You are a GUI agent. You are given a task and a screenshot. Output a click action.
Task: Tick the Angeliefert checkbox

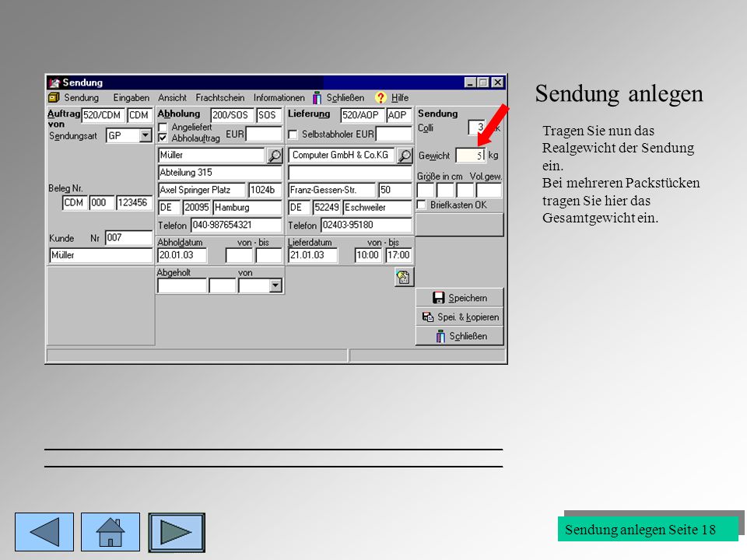[x=163, y=128]
